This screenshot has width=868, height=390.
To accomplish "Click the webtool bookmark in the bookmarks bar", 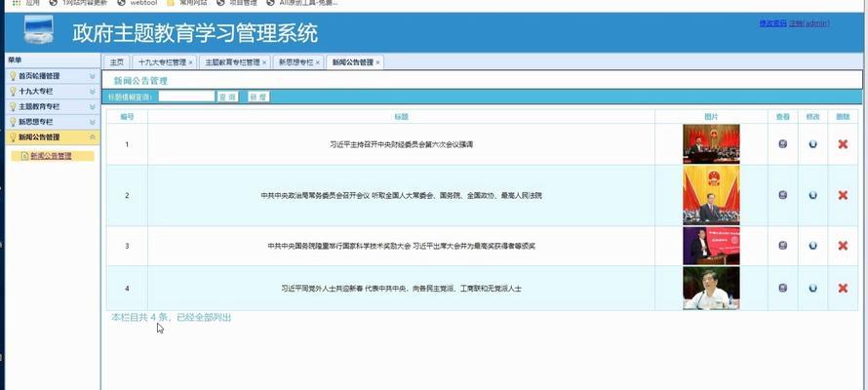I will (x=138, y=3).
